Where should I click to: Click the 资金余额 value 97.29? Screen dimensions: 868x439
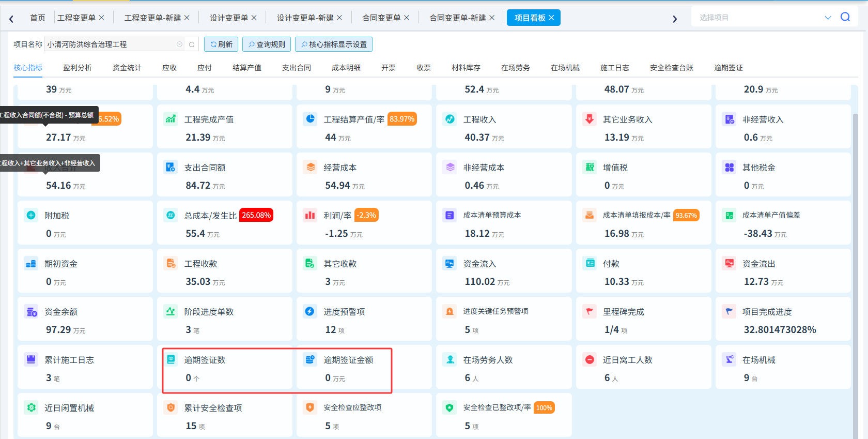[x=58, y=330]
